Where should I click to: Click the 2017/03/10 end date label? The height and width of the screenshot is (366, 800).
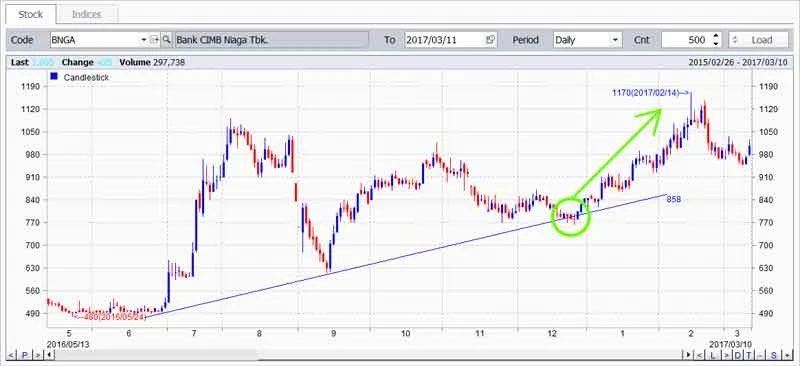pos(731,345)
